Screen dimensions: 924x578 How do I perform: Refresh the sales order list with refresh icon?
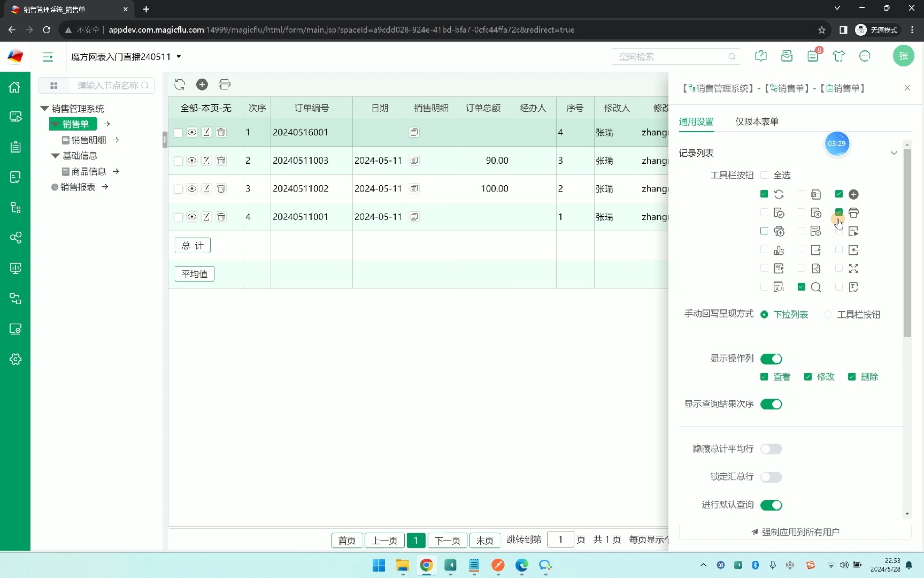(x=180, y=85)
